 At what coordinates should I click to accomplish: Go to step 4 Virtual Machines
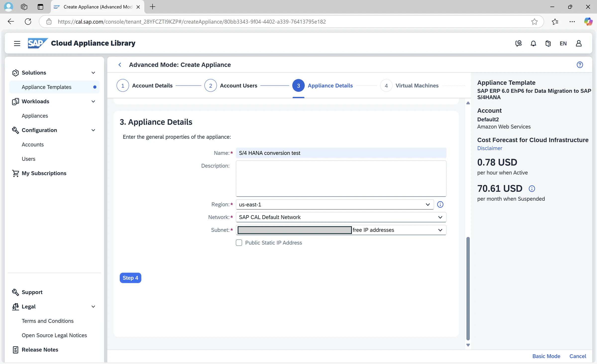coord(409,86)
